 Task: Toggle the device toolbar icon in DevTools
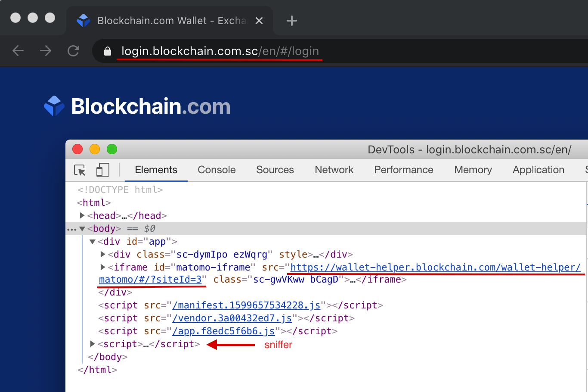[102, 170]
